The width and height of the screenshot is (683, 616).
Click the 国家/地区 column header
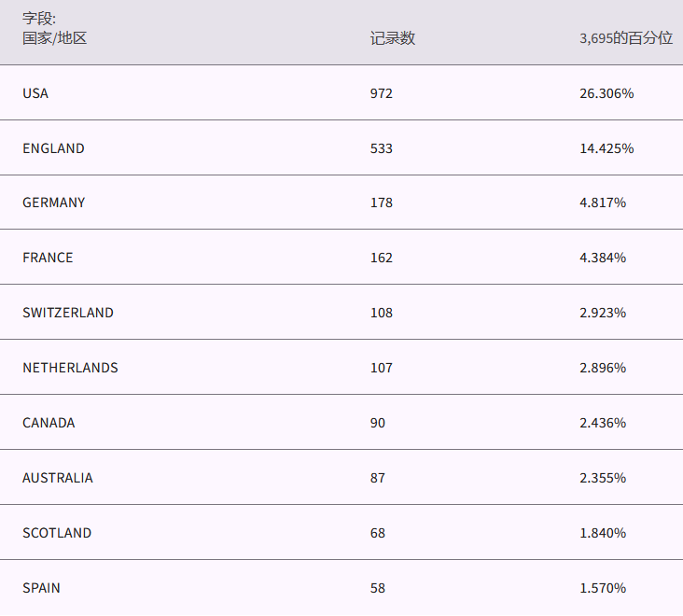pos(54,38)
